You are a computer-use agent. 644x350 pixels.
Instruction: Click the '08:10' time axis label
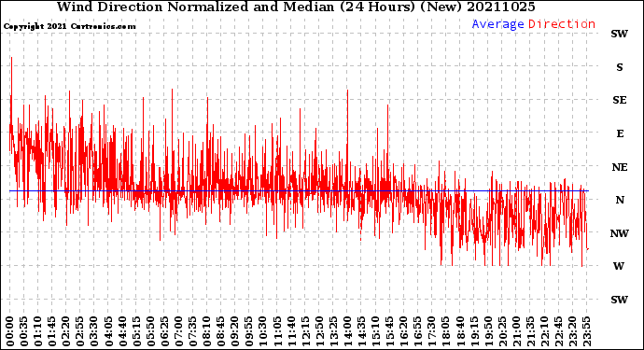click(x=206, y=331)
